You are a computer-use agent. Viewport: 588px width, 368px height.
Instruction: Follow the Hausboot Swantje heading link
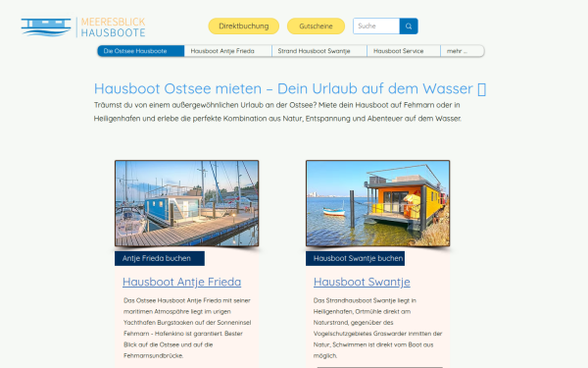[x=362, y=282]
